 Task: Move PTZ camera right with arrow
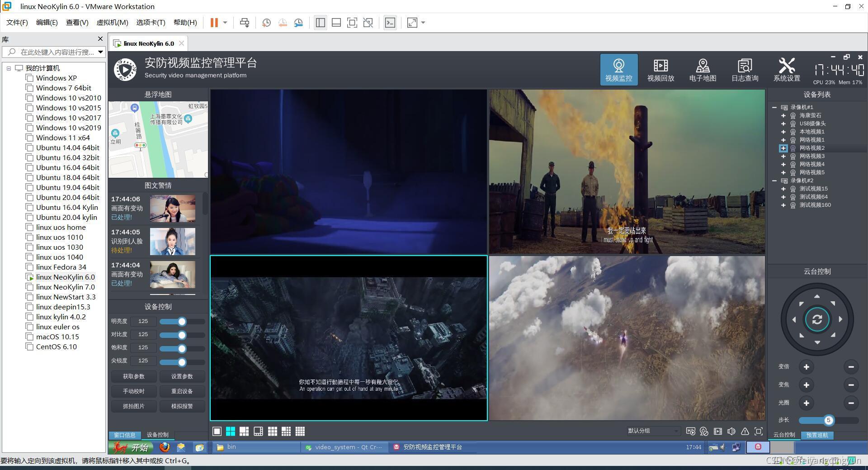tap(840, 319)
